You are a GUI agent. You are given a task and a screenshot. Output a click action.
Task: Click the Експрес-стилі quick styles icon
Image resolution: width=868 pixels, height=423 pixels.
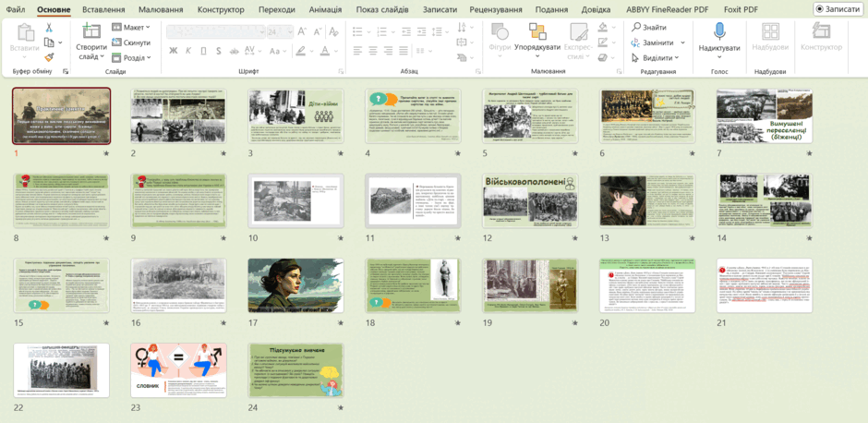pyautogui.click(x=578, y=31)
